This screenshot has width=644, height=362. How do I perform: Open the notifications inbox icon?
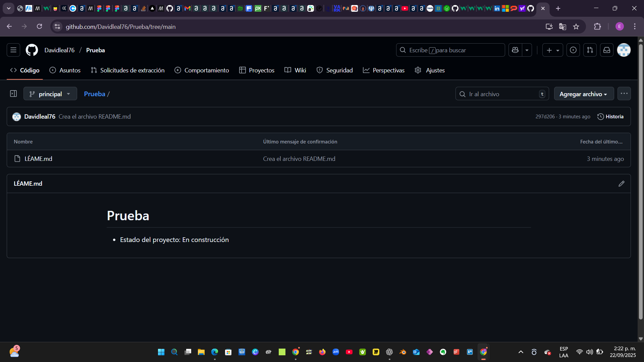607,50
